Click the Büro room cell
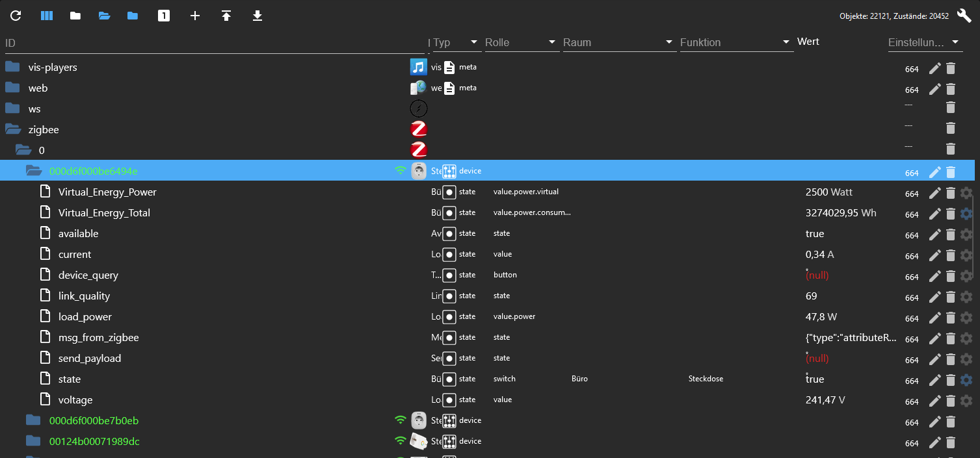The image size is (980, 458). coord(579,379)
